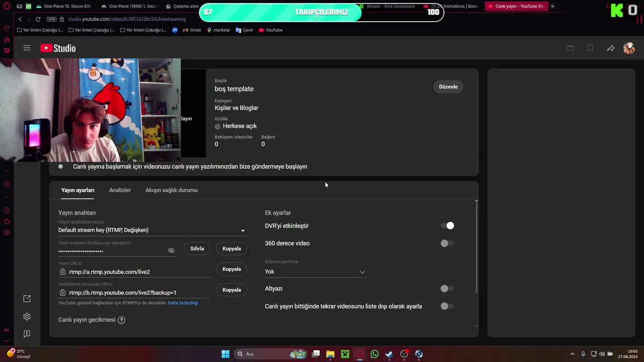Image resolution: width=644 pixels, height=362 pixels.
Task: Open the clapperboard icon in Studio header
Action: (x=570, y=48)
